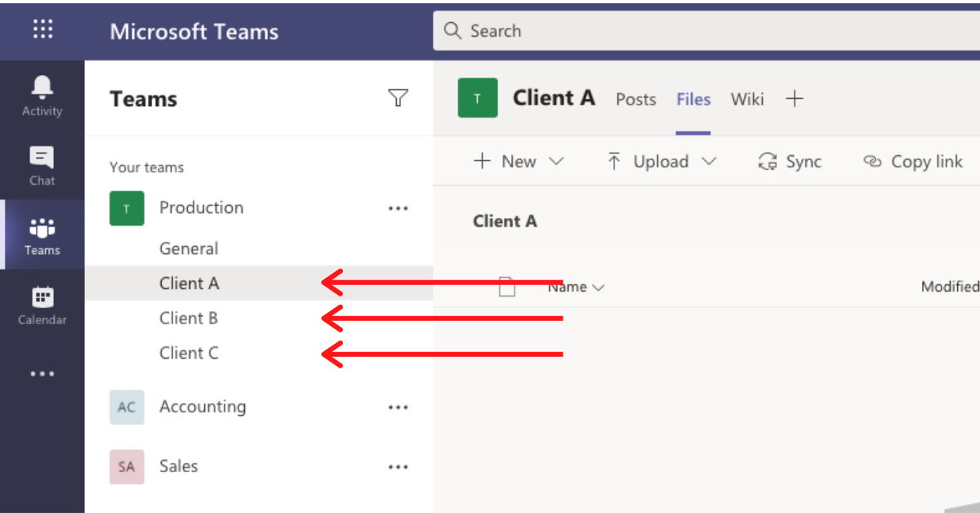This screenshot has width=980, height=513.
Task: Click the Microsoft Teams title
Action: 194,31
